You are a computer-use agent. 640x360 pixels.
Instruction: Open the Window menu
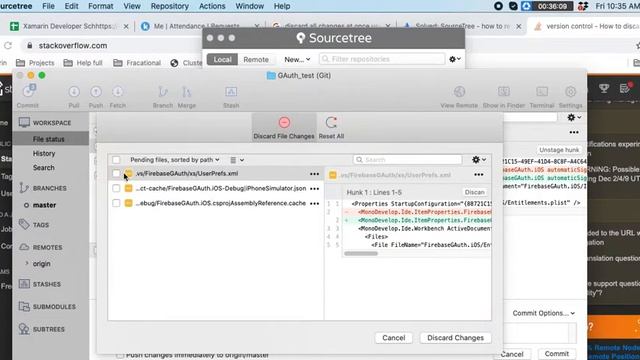coord(249,6)
